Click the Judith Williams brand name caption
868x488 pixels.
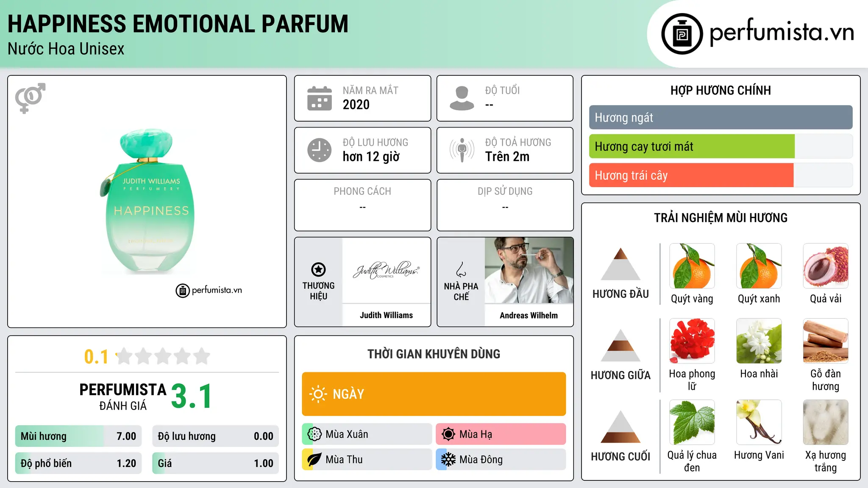coord(387,315)
